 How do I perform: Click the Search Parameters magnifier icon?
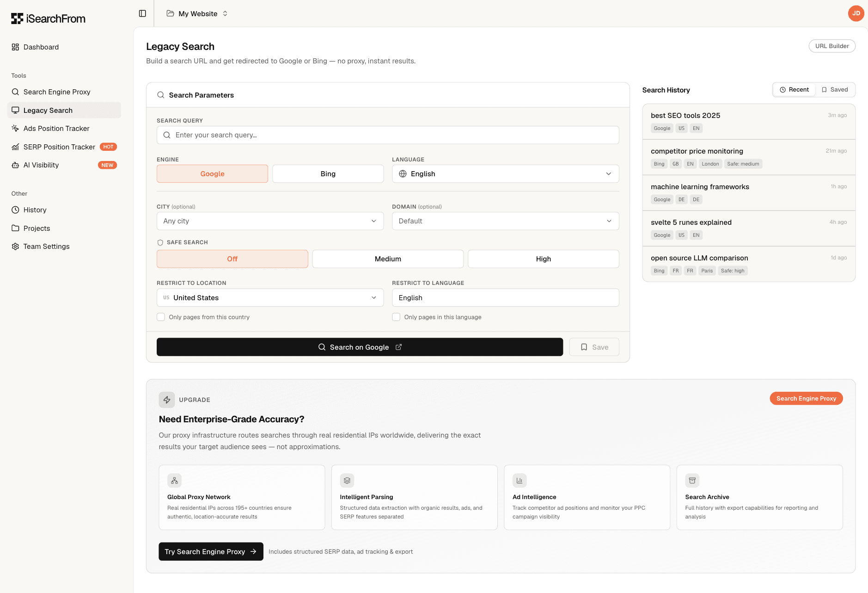click(x=161, y=95)
